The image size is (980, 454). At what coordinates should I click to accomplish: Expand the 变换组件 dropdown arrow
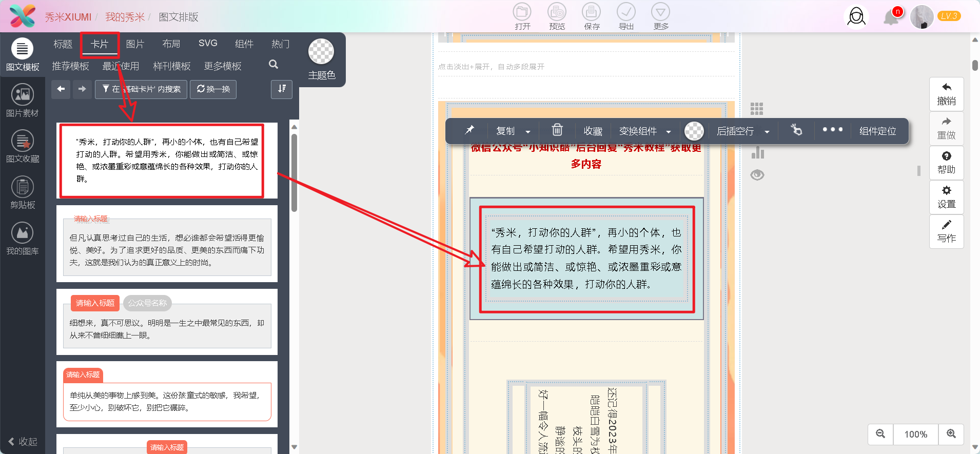[x=669, y=132]
